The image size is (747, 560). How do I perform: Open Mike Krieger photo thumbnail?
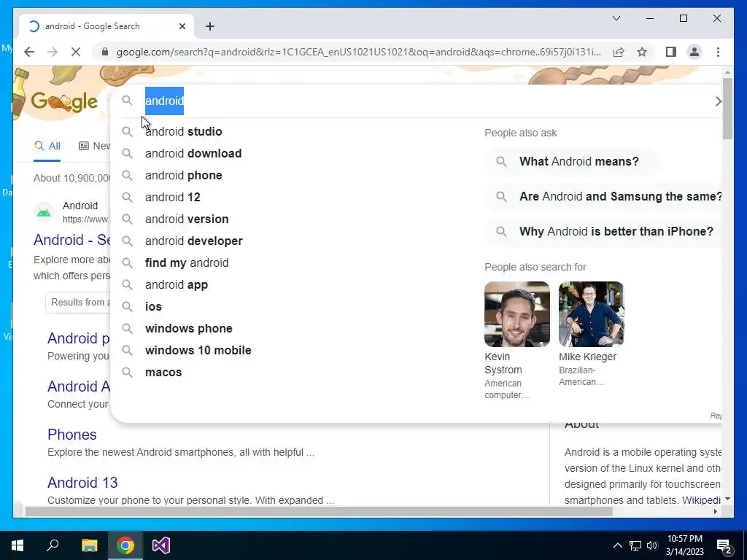[591, 314]
